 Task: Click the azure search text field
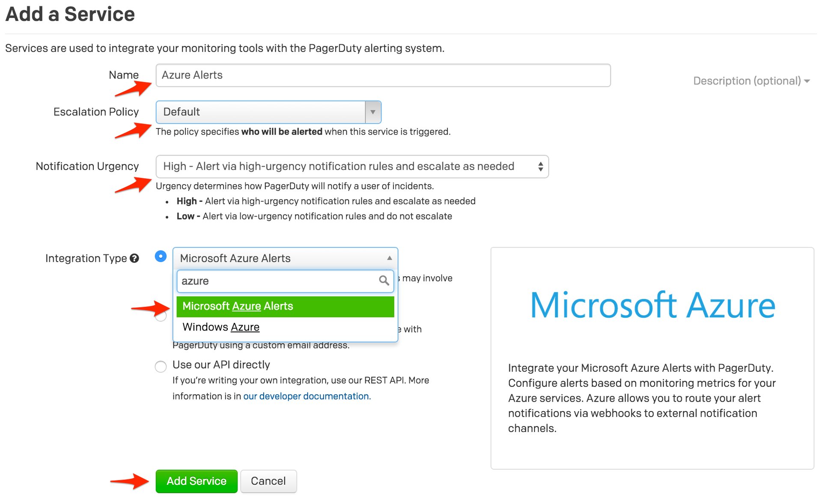(274, 281)
